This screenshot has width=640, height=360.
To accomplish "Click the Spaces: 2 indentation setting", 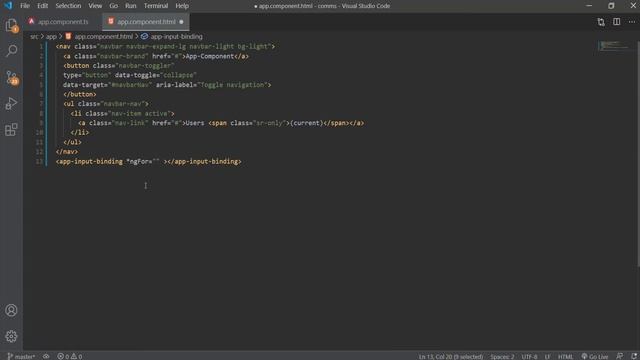I will [x=502, y=356].
